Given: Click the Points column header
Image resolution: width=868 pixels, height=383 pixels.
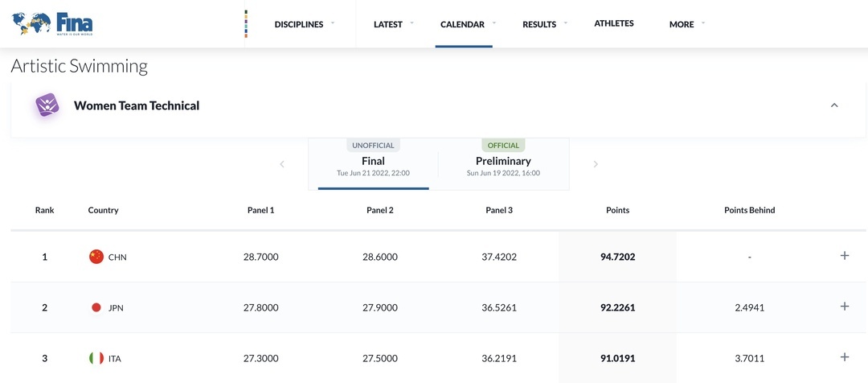Looking at the screenshot, I should (617, 210).
